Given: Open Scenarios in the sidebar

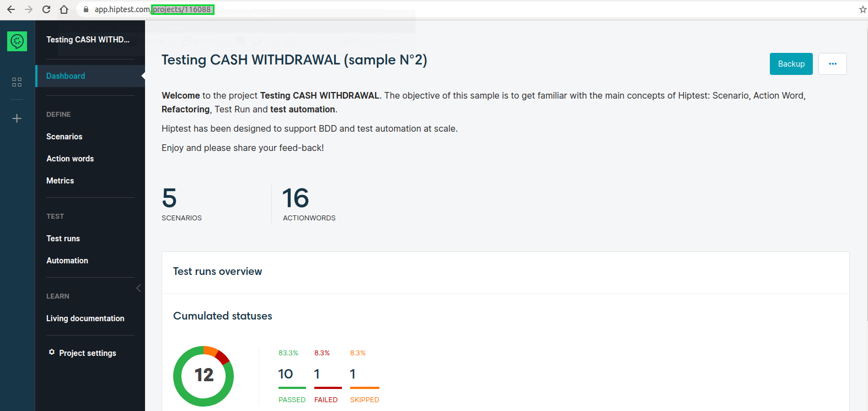Looking at the screenshot, I should [x=65, y=137].
